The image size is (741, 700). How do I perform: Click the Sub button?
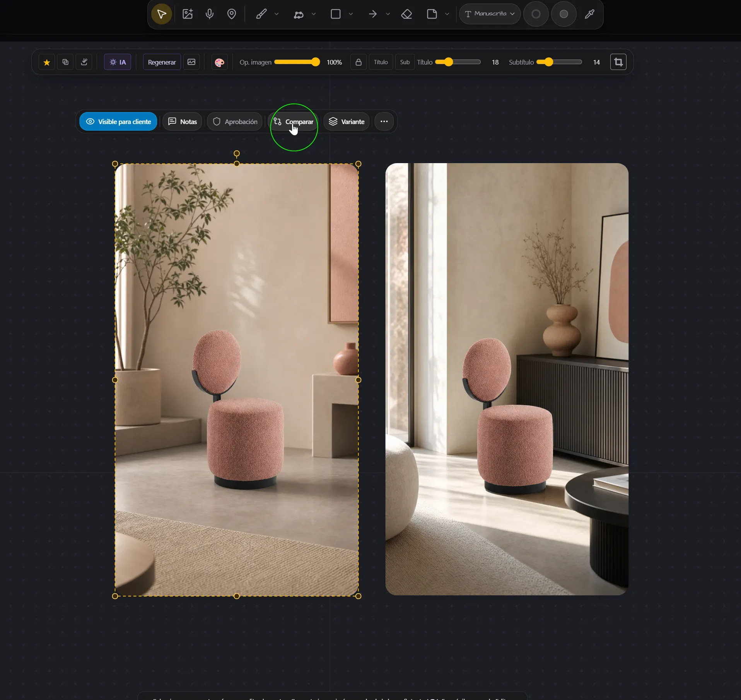pyautogui.click(x=405, y=62)
